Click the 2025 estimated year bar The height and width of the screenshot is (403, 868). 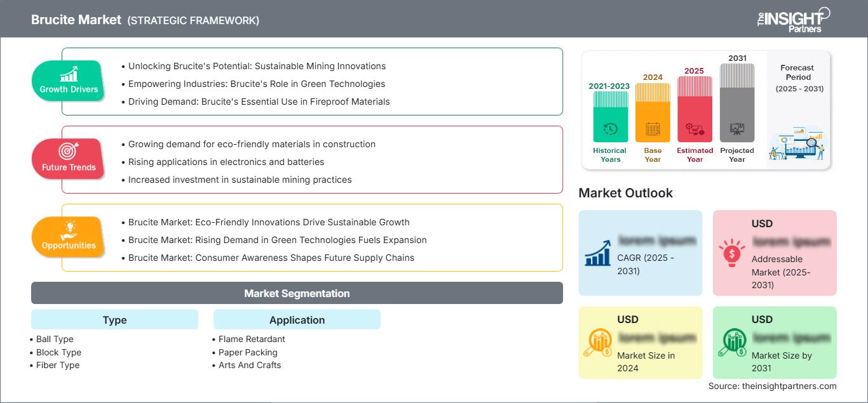tap(695, 109)
